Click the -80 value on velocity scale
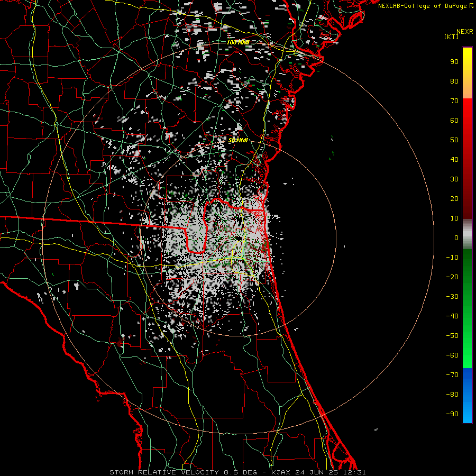476x476 pixels. pos(452,395)
